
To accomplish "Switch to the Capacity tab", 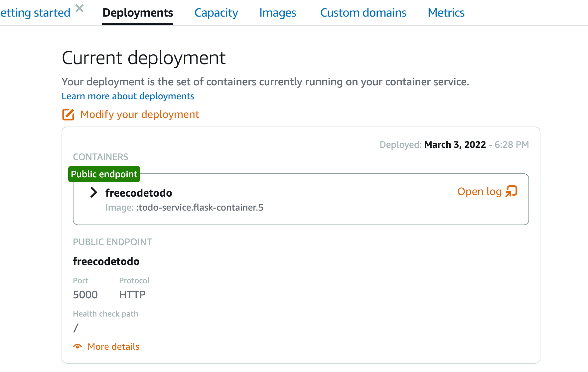I will pos(216,13).
